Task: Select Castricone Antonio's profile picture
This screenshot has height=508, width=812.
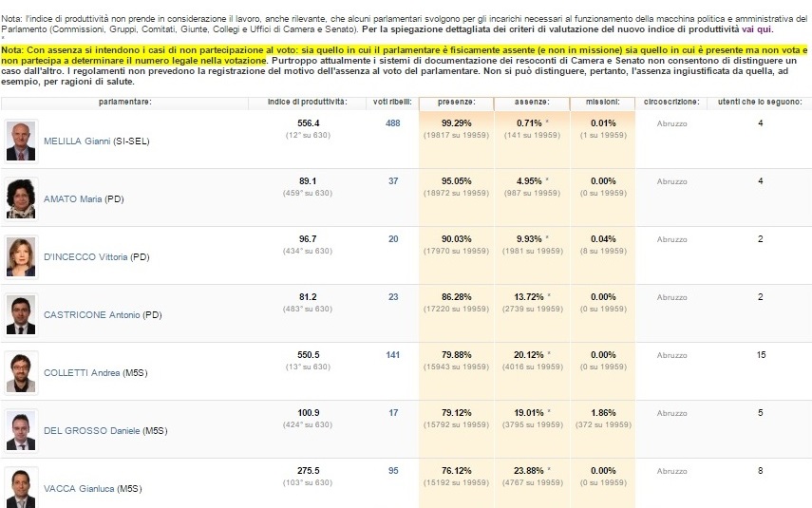Action: [x=20, y=315]
